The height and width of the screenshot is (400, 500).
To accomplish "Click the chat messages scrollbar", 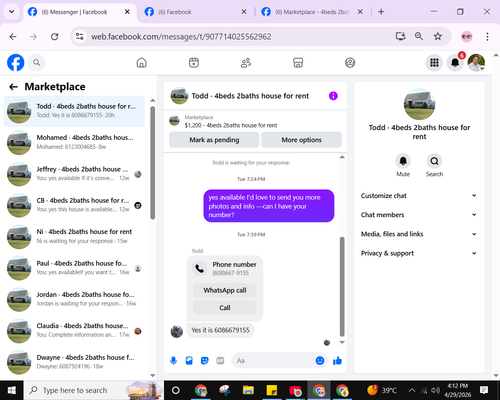I will [342, 287].
